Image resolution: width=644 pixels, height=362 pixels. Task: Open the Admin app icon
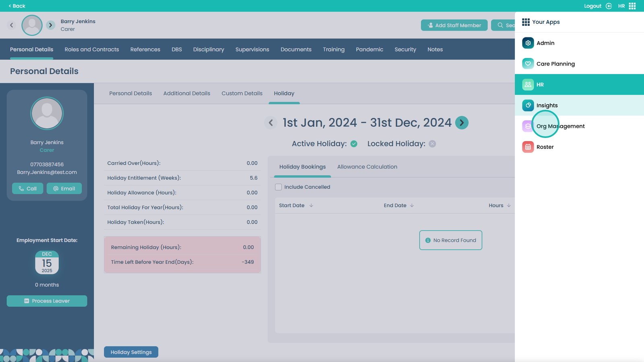click(528, 43)
